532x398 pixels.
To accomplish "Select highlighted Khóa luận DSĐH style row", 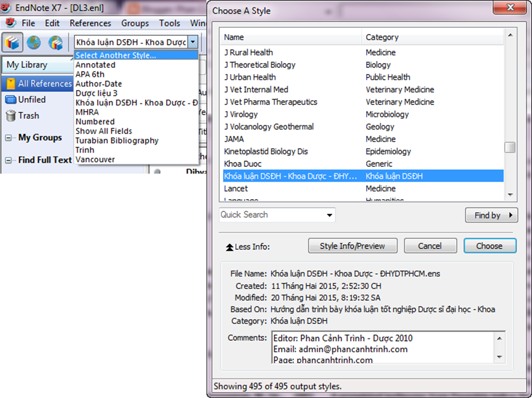I will coord(363,176).
